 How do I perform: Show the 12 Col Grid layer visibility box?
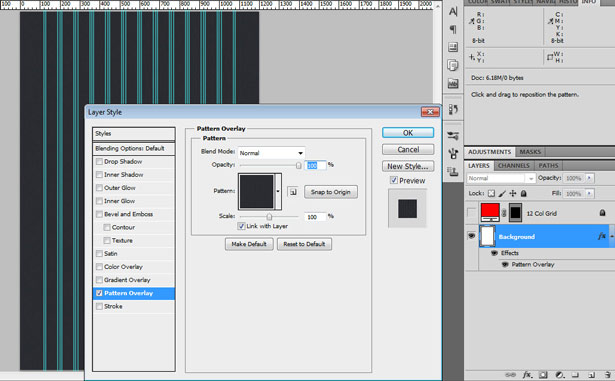click(471, 213)
